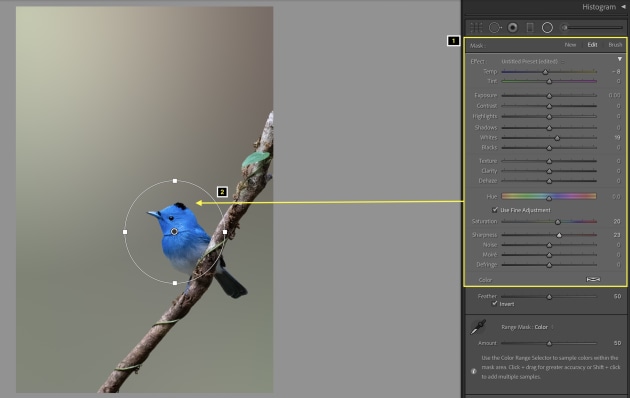
Task: Select the Graduated Filter tool
Action: [530, 28]
